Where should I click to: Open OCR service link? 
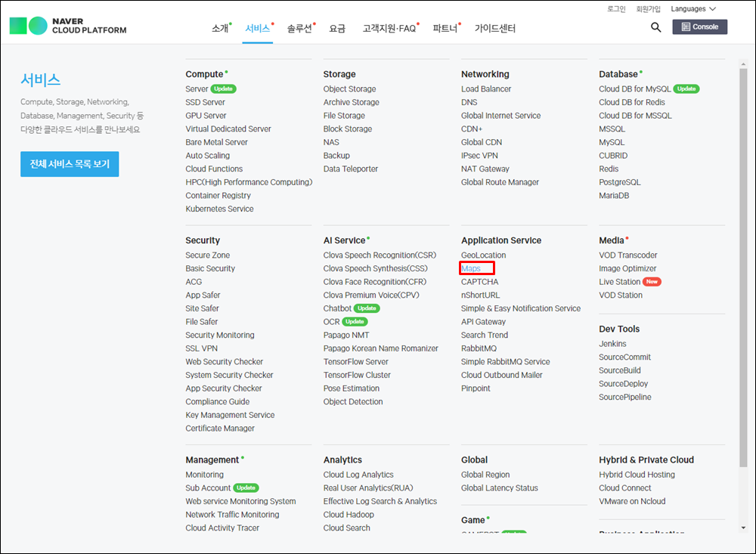coord(331,322)
